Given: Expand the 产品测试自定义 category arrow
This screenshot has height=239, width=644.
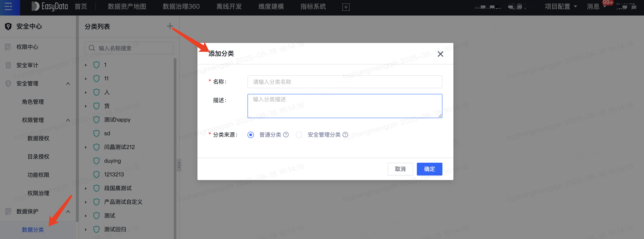Looking at the screenshot, I should tap(86, 202).
